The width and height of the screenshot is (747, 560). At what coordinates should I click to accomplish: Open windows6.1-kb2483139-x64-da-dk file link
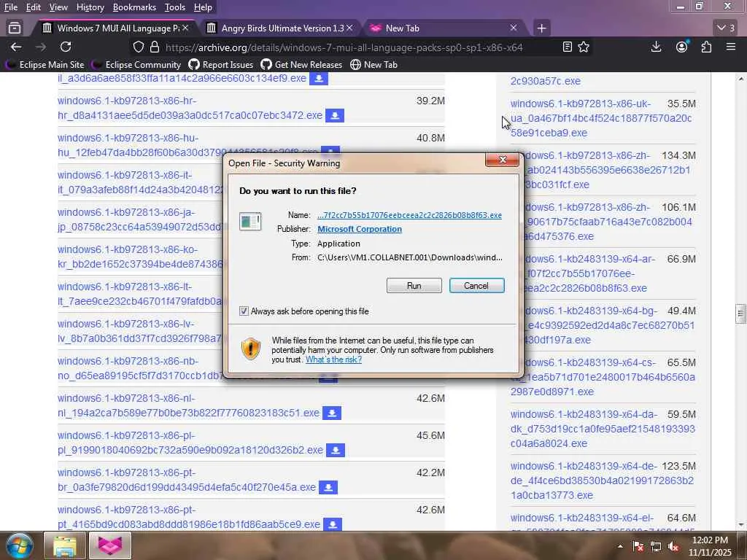pyautogui.click(x=603, y=429)
